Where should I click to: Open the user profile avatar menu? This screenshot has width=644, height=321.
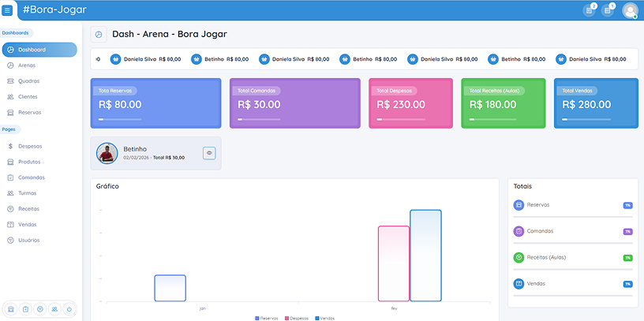pos(630,11)
